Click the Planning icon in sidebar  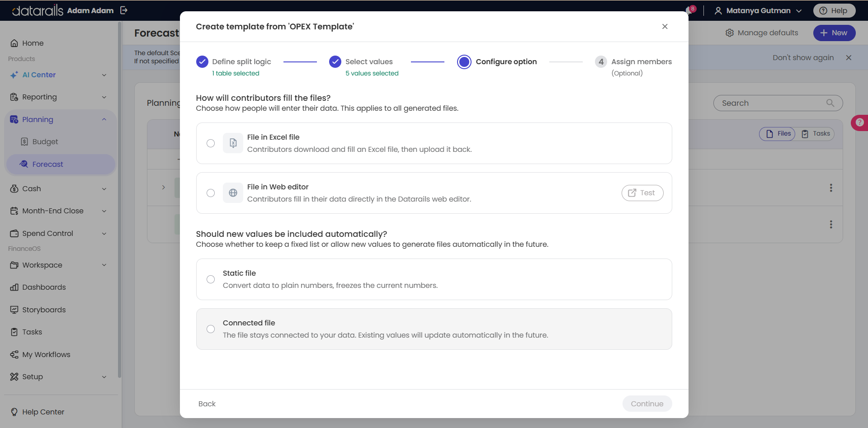pyautogui.click(x=14, y=120)
